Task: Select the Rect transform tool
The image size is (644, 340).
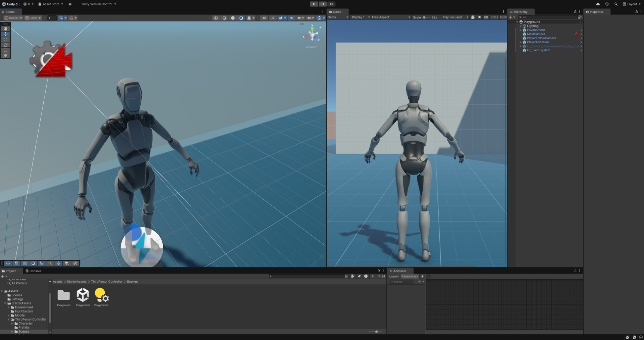Action: (x=5, y=50)
